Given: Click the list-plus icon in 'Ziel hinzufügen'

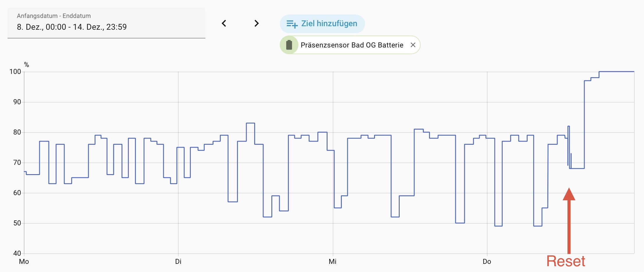Looking at the screenshot, I should [x=292, y=24].
